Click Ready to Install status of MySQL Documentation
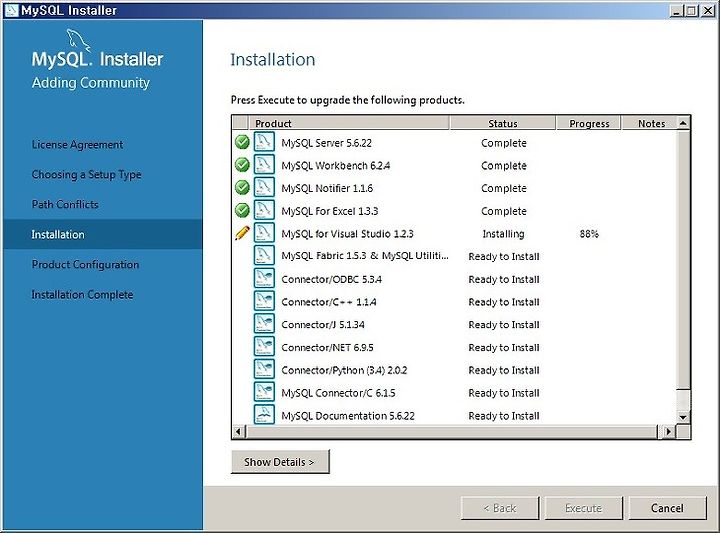 click(504, 416)
